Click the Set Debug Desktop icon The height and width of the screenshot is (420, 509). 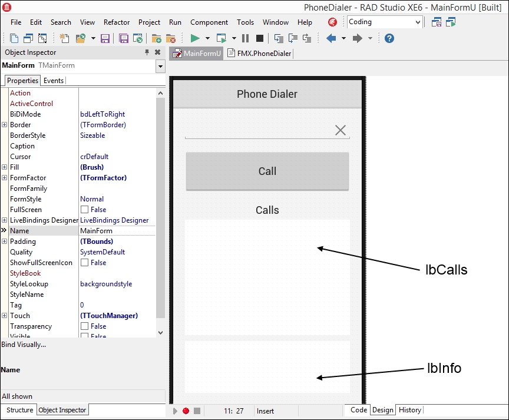click(x=451, y=22)
